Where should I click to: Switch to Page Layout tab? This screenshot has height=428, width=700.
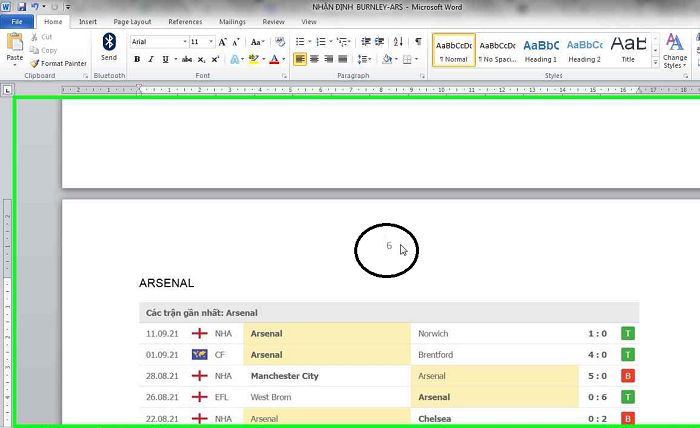pos(132,21)
